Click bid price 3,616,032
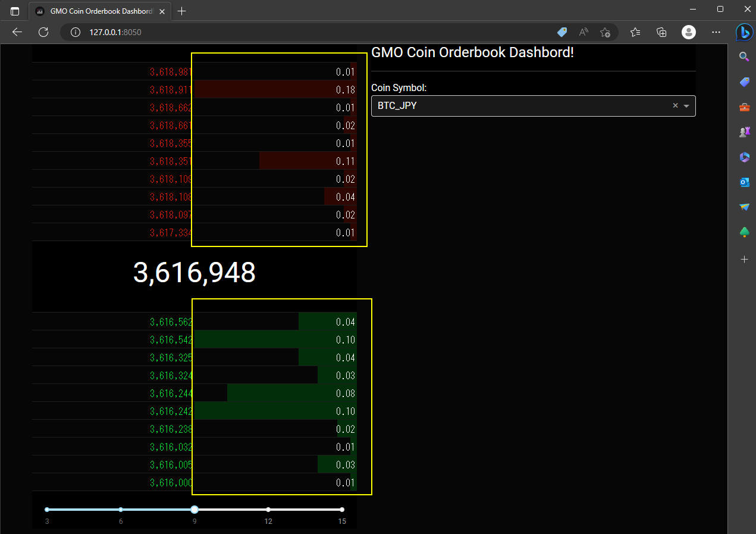756x534 pixels. [x=171, y=447]
